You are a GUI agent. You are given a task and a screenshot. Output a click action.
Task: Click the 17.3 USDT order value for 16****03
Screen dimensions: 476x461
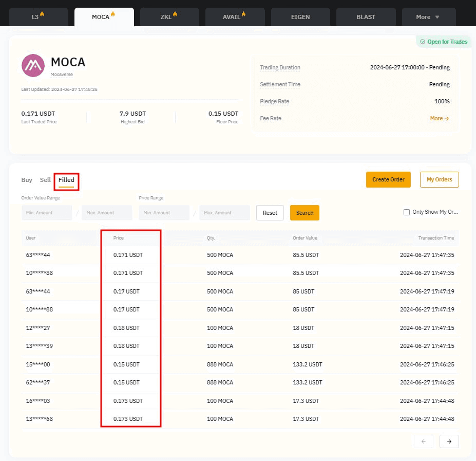(306, 401)
